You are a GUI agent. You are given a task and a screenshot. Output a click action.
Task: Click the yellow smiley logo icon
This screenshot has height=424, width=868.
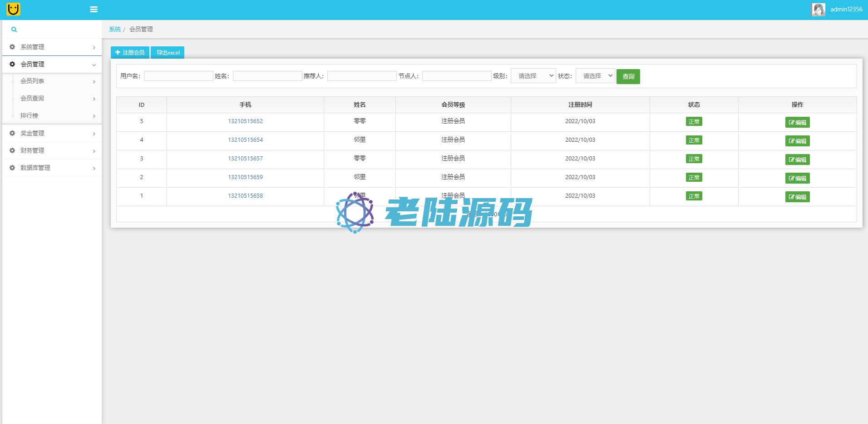[14, 9]
